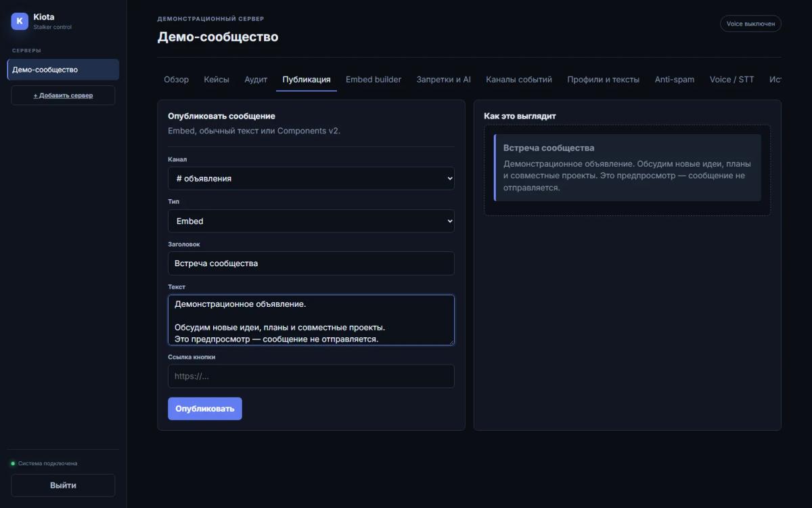This screenshot has height=508, width=812.
Task: Select the Публикация tab
Action: [307, 79]
